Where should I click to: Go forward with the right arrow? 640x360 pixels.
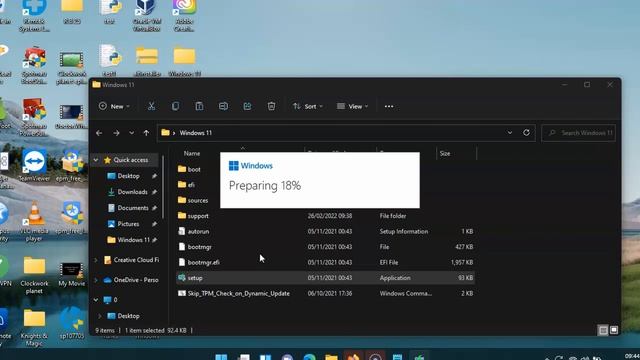[116, 133]
